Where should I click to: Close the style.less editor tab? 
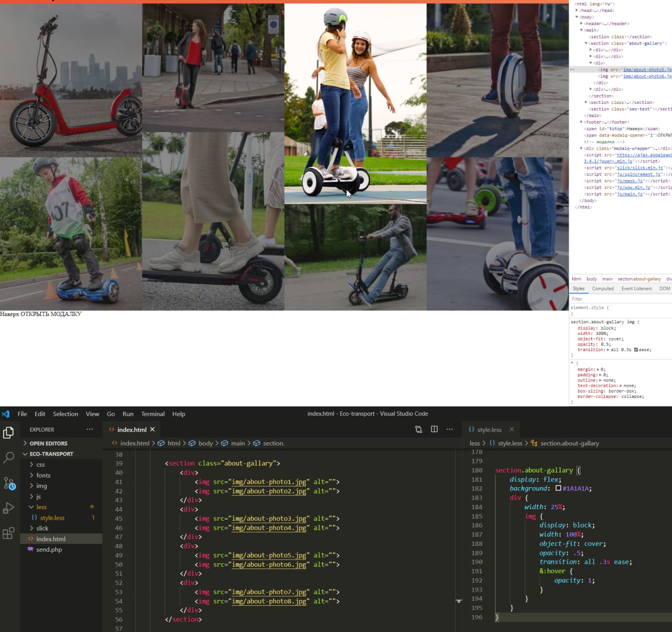[x=512, y=429]
